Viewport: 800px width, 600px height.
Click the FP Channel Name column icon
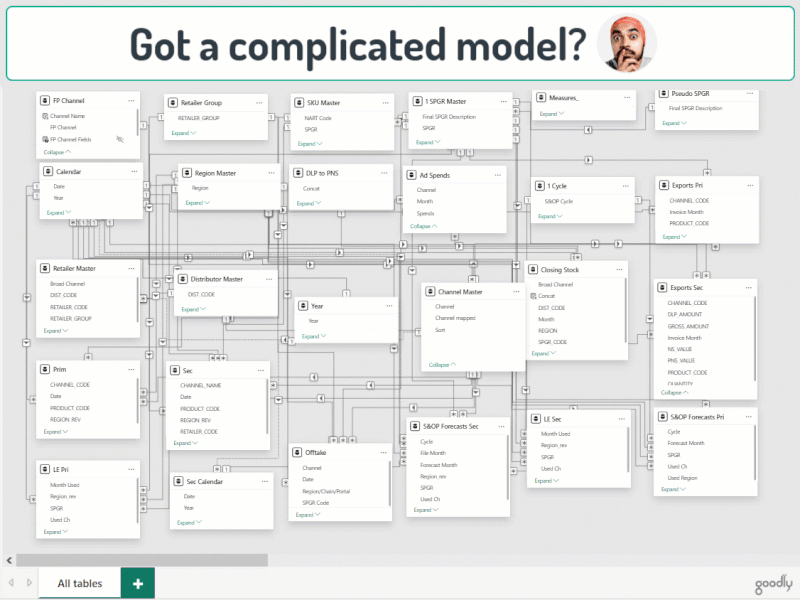coord(45,116)
